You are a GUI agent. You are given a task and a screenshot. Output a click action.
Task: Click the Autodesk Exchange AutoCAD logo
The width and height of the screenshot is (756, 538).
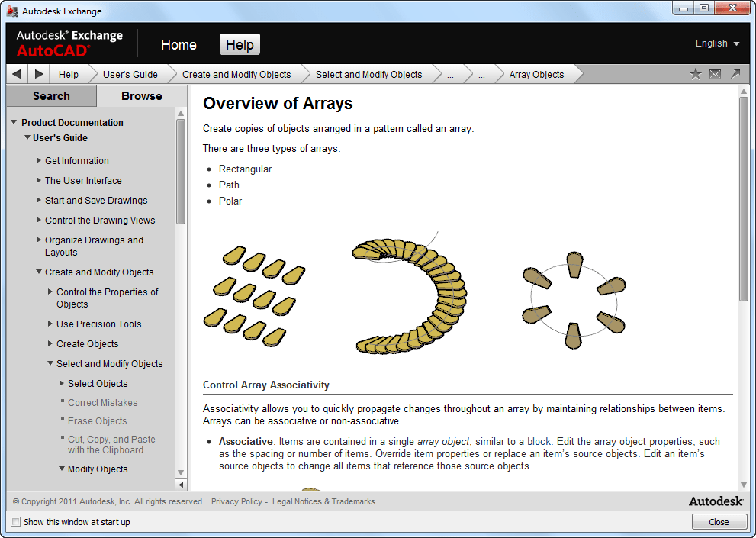(x=69, y=43)
